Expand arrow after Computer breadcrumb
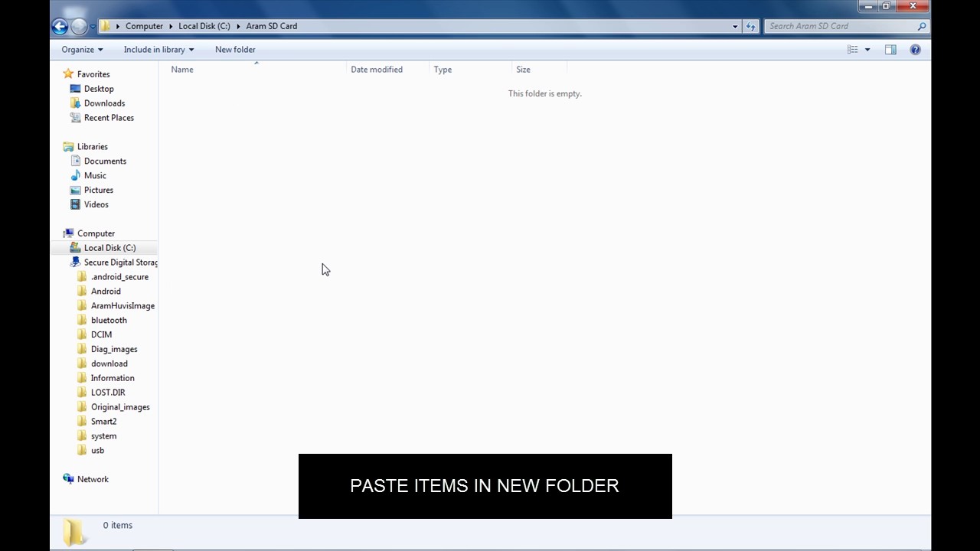980x551 pixels. (x=171, y=26)
